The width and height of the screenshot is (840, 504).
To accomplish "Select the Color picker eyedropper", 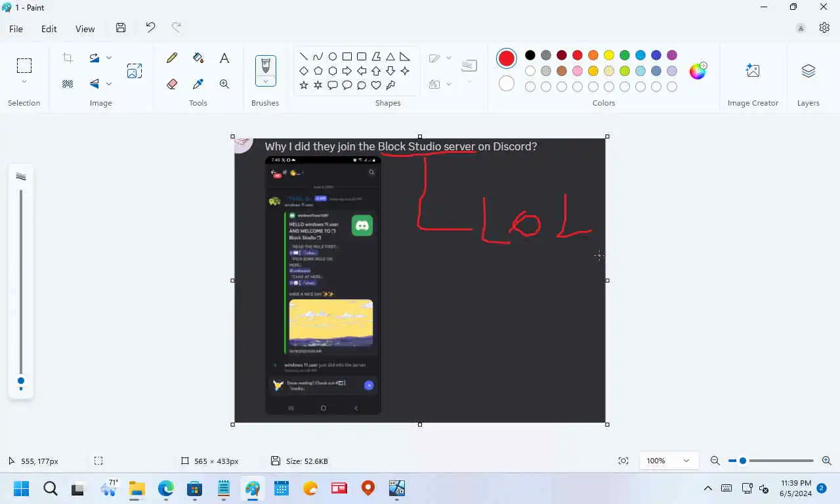I will [198, 84].
